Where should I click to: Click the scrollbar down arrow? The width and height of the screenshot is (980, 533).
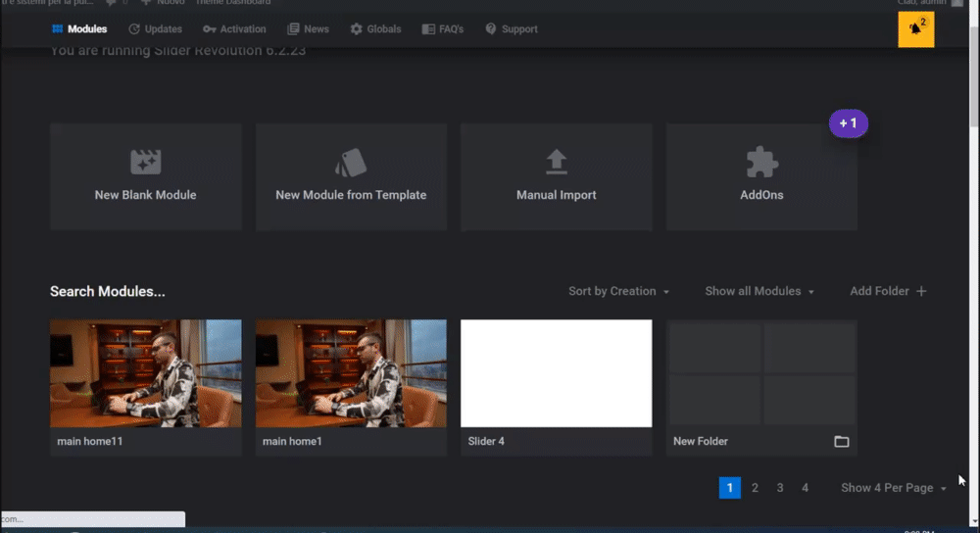pyautogui.click(x=974, y=521)
